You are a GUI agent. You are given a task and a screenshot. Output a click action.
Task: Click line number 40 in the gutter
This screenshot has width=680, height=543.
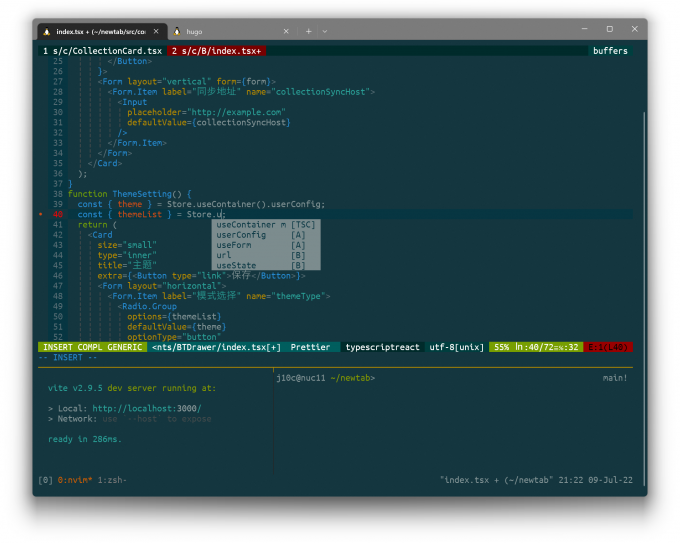58,214
